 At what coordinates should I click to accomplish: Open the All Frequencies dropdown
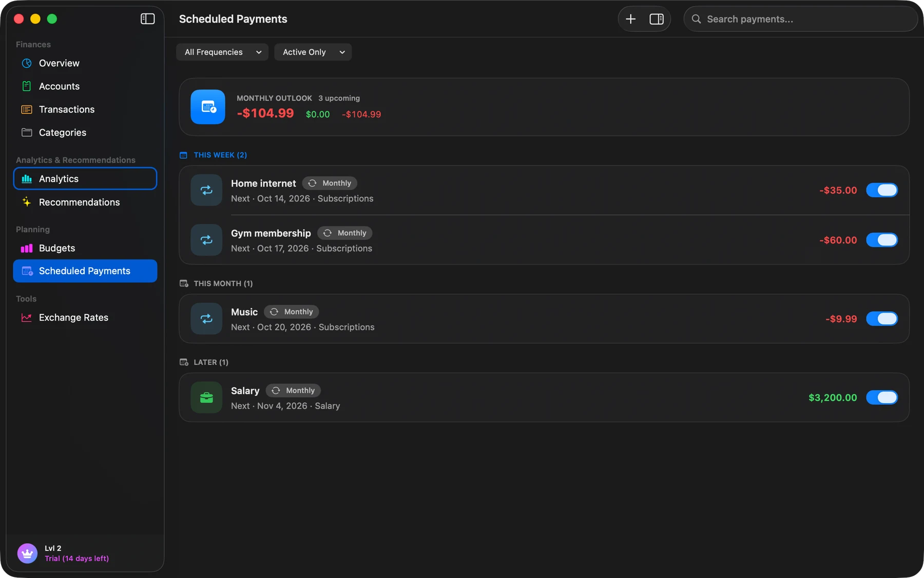tap(222, 52)
